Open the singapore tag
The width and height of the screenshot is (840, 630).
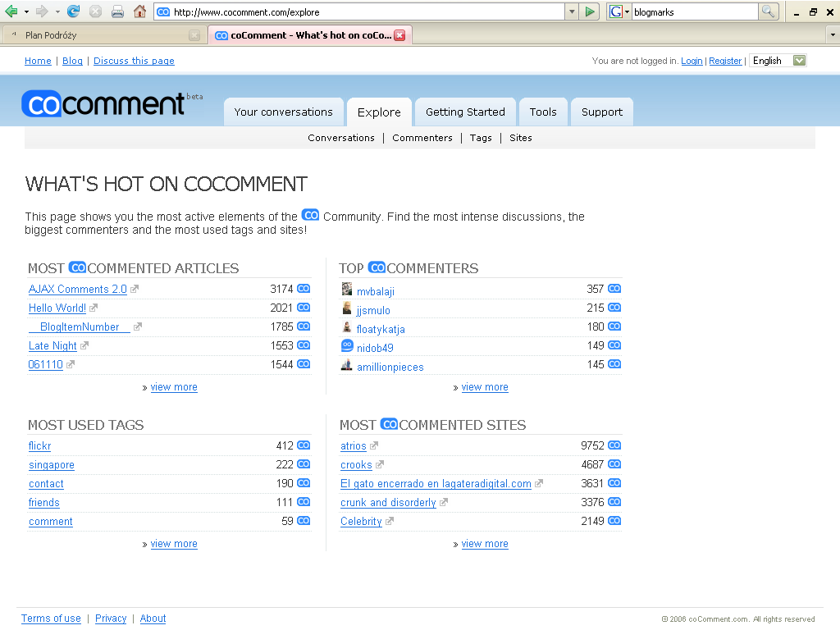click(x=52, y=465)
